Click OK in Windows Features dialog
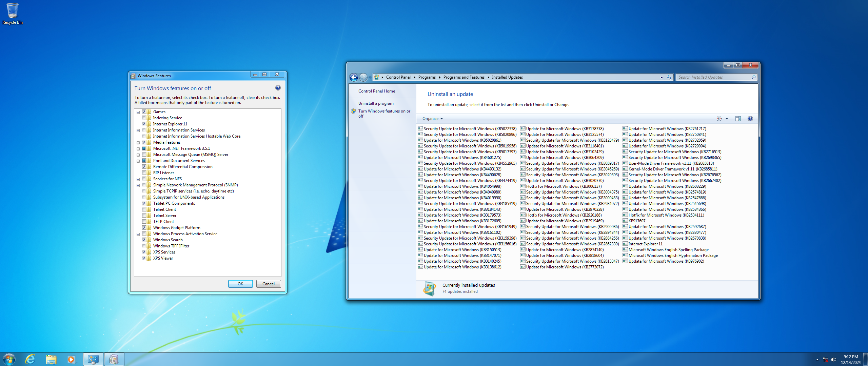Screen dimensions: 868x366 coord(240,284)
